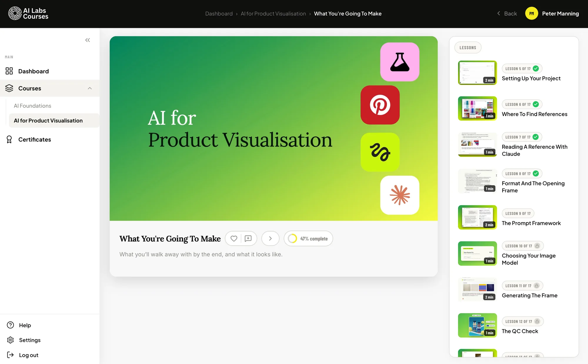Open Choosing Your Image Model thumbnail
Viewport: 588px width, 364px height.
pyautogui.click(x=477, y=253)
